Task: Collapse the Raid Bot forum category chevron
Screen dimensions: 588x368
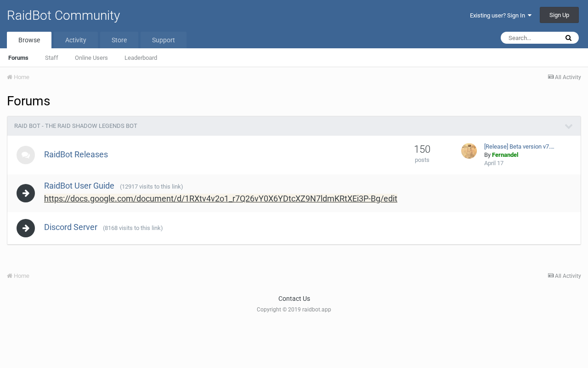Action: [x=569, y=126]
